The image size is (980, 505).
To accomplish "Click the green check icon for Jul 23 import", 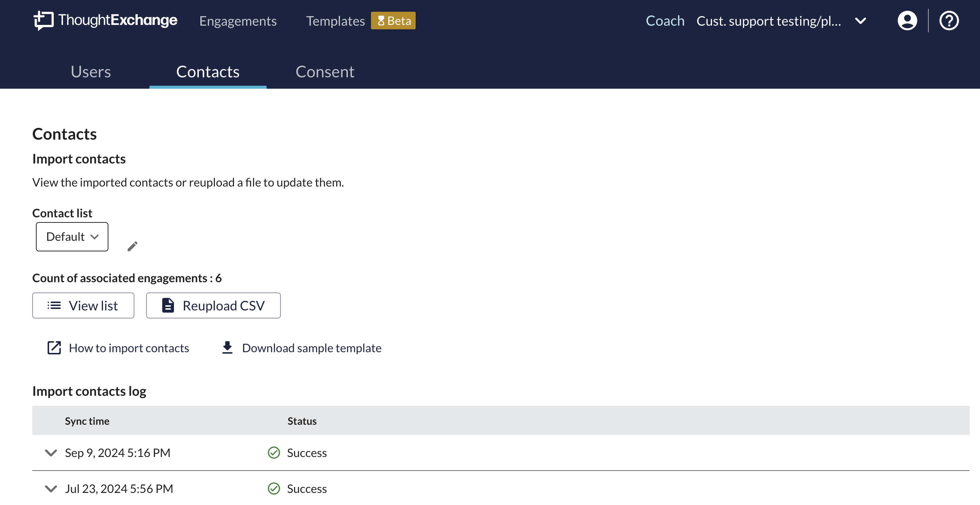I will [274, 488].
